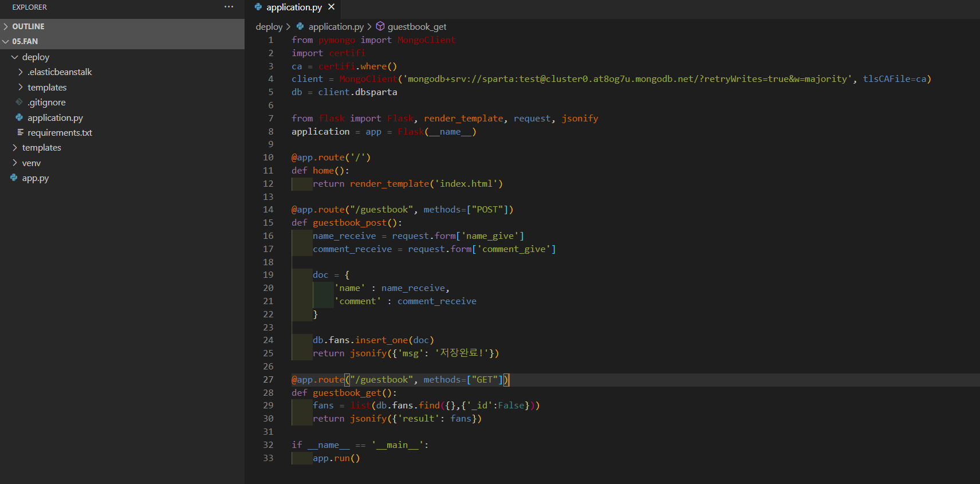
Task: Collapse the deploy folder chevron
Action: tap(15, 57)
